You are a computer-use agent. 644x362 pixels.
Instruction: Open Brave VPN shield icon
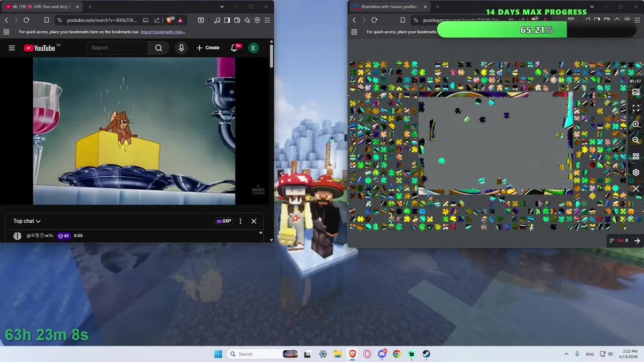tap(257, 20)
